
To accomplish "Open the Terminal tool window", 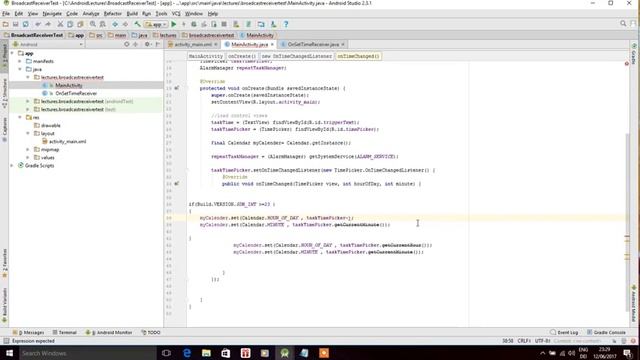I will click(64, 333).
